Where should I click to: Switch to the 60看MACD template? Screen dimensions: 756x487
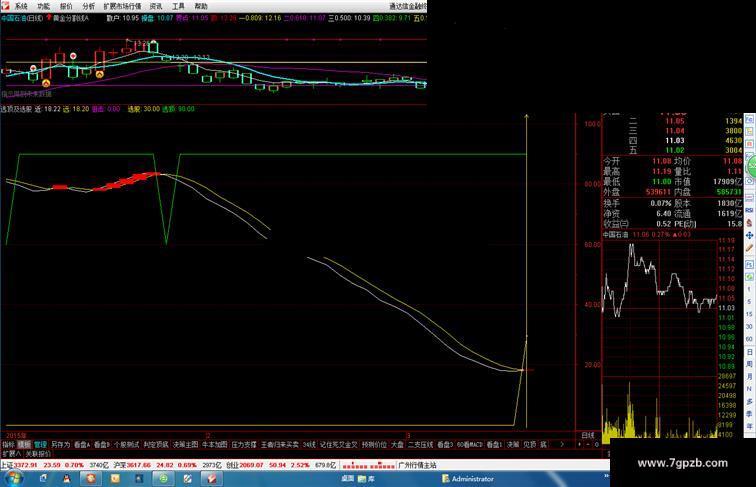(x=470, y=445)
